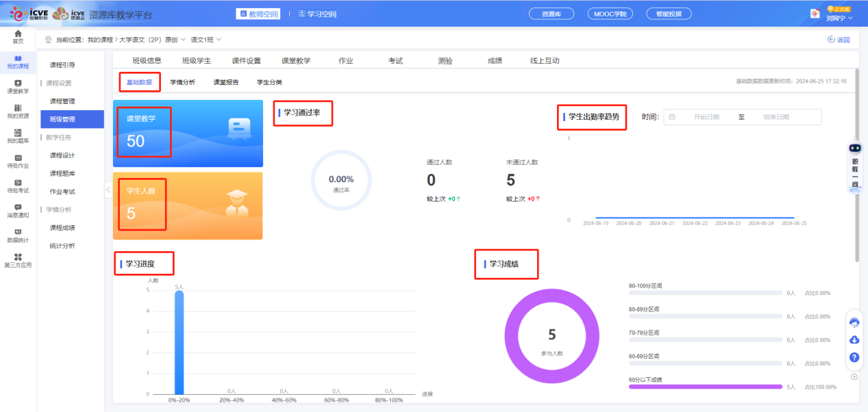
Task: Click the MOOC学院 button
Action: pos(610,14)
